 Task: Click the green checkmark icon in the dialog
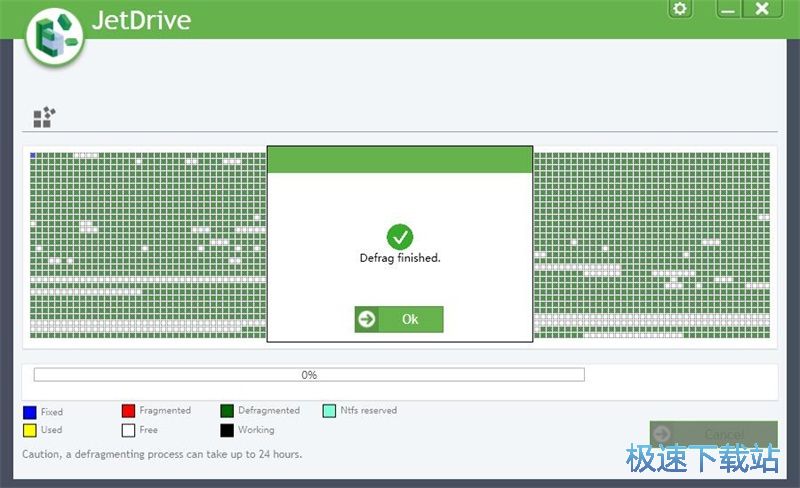(400, 237)
